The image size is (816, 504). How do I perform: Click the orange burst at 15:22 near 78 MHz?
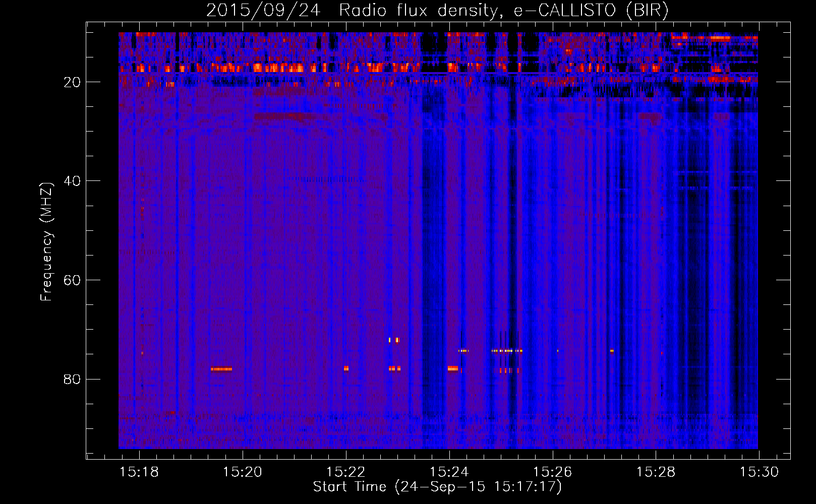[346, 368]
